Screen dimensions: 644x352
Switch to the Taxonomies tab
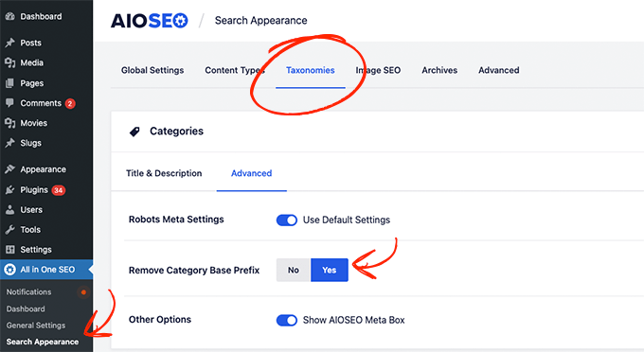[x=311, y=70]
